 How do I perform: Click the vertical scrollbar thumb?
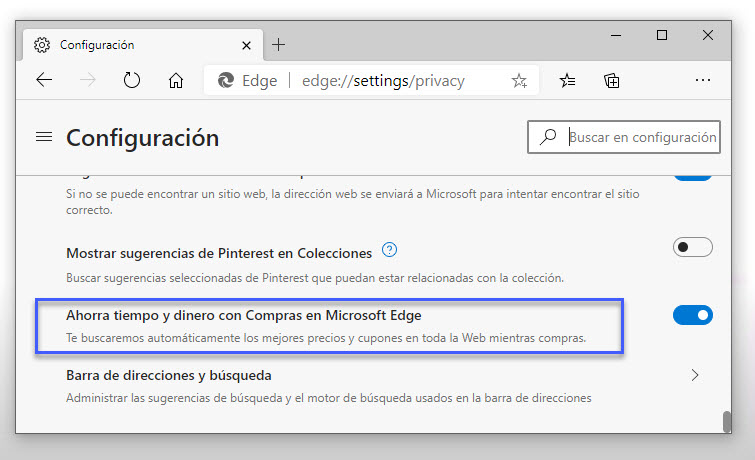pyautogui.click(x=728, y=422)
